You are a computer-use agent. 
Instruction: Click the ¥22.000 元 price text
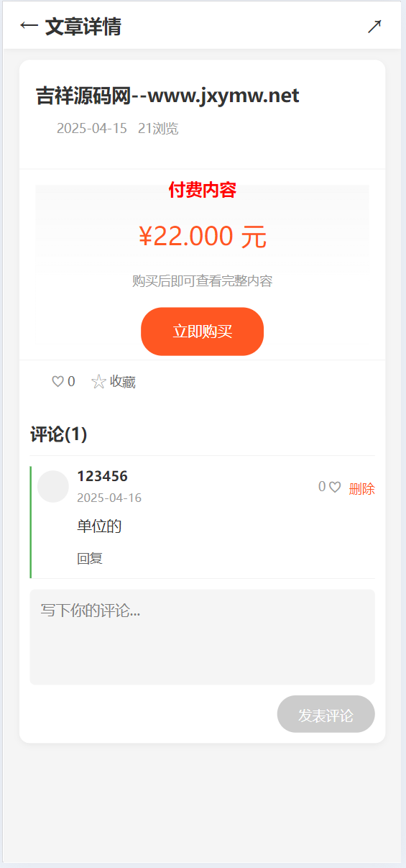(203, 236)
